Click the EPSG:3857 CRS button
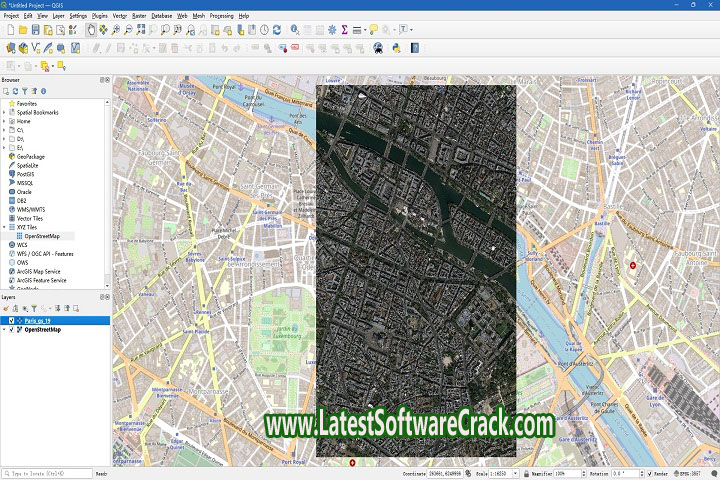 pyautogui.click(x=687, y=474)
